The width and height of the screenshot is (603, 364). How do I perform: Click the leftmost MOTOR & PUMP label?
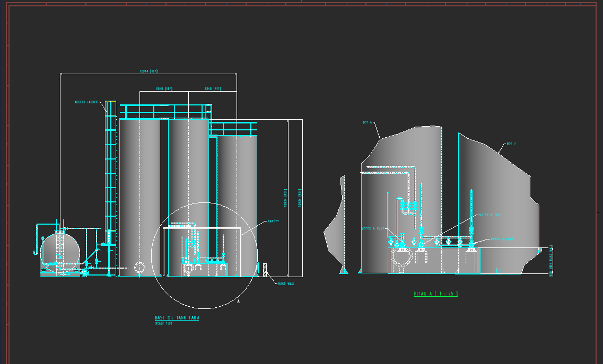(x=374, y=229)
